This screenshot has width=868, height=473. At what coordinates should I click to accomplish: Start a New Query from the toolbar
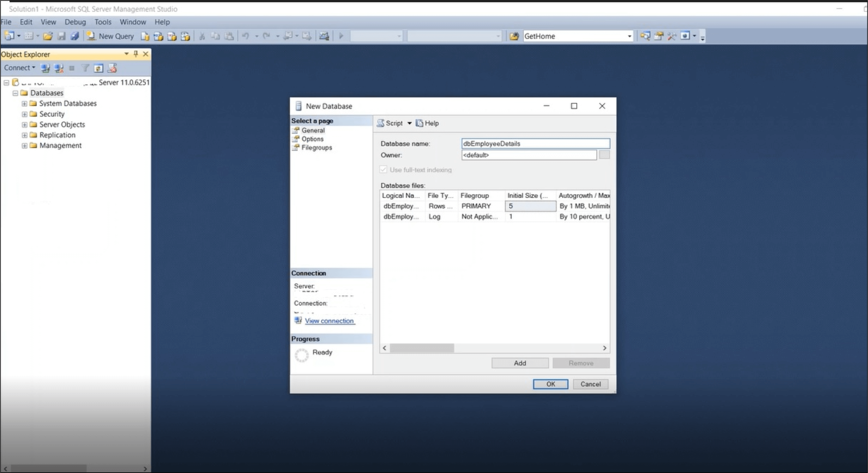(111, 36)
